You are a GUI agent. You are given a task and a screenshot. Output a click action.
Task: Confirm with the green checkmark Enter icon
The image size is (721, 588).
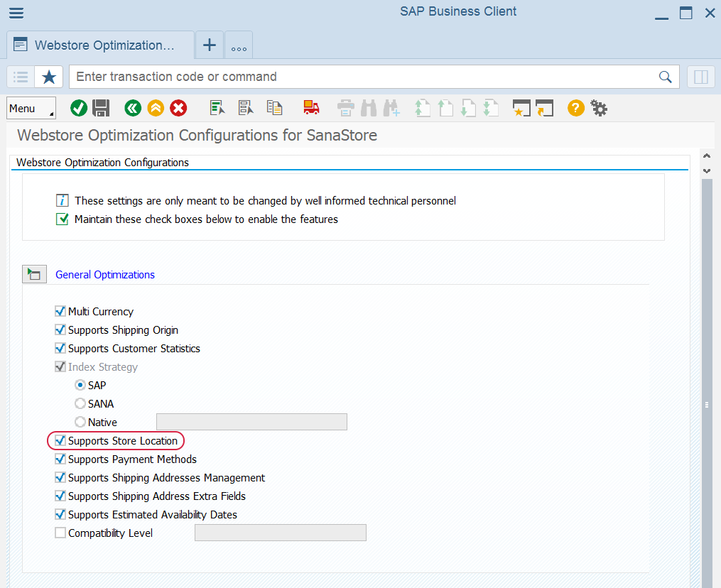pos(79,109)
